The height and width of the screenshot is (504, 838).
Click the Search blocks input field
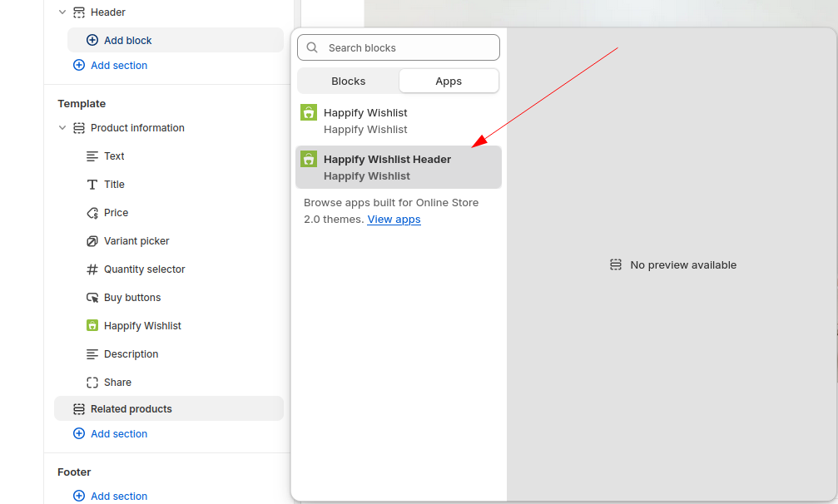(399, 47)
